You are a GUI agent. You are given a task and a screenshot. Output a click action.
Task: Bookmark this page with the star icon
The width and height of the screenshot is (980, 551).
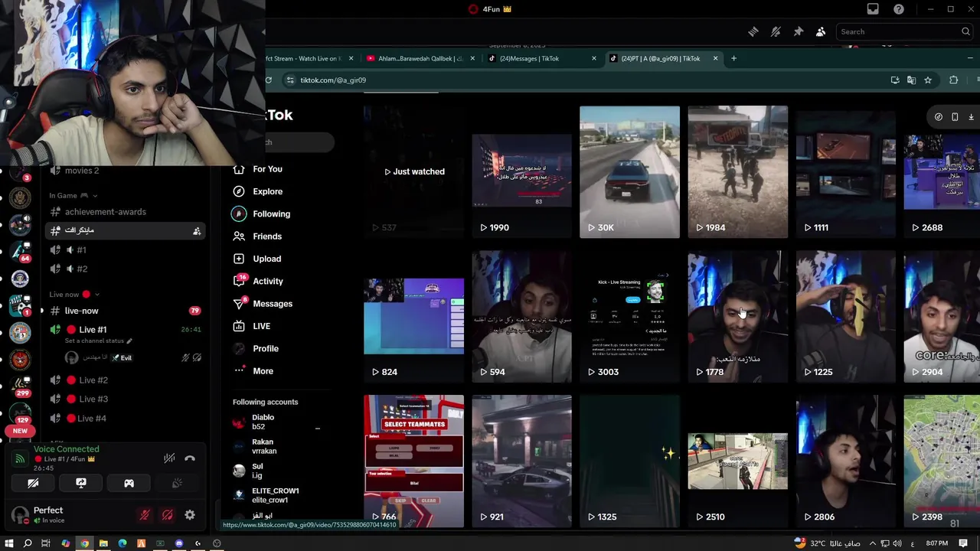(928, 80)
